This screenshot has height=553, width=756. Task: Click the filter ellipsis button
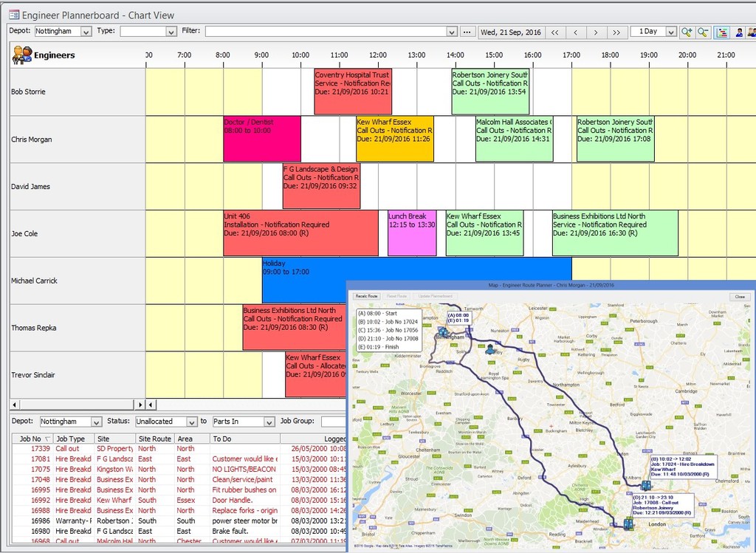[x=467, y=32]
